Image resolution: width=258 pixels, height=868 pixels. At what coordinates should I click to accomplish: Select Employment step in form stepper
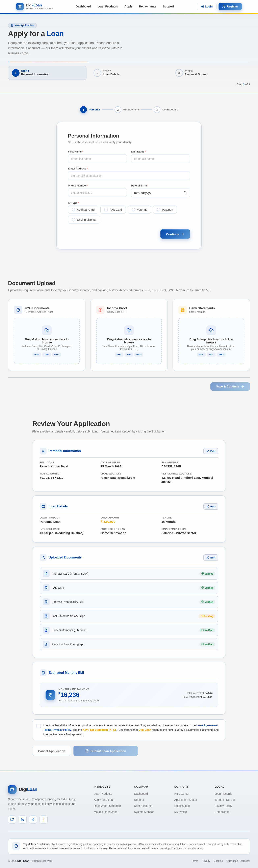[127, 109]
